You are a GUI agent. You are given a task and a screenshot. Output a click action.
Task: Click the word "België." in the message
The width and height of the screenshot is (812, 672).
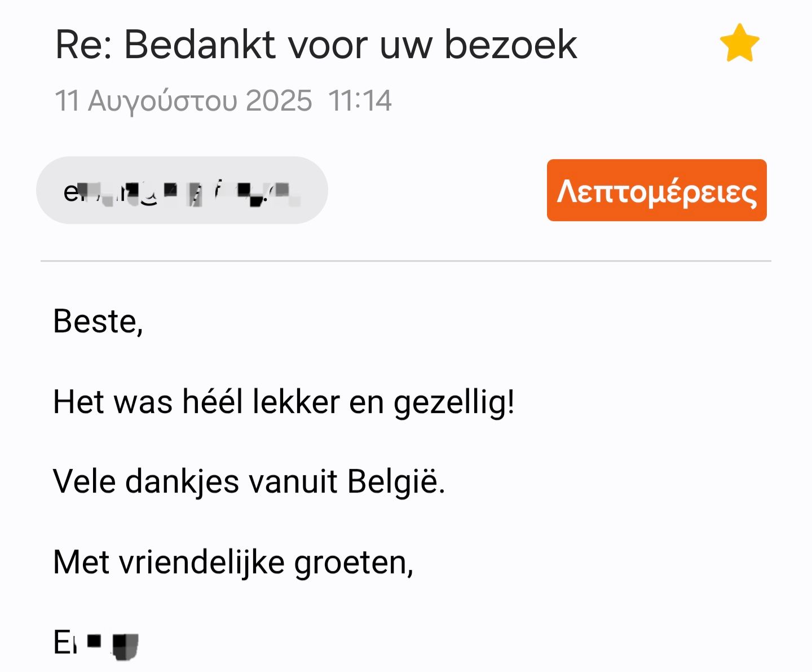[x=396, y=482]
